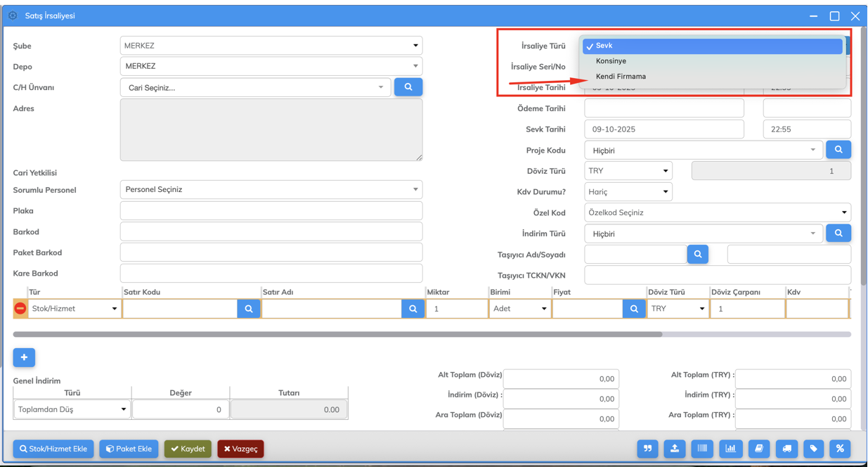The image size is (868, 467).
Task: Add new row with plus button
Action: click(x=24, y=357)
